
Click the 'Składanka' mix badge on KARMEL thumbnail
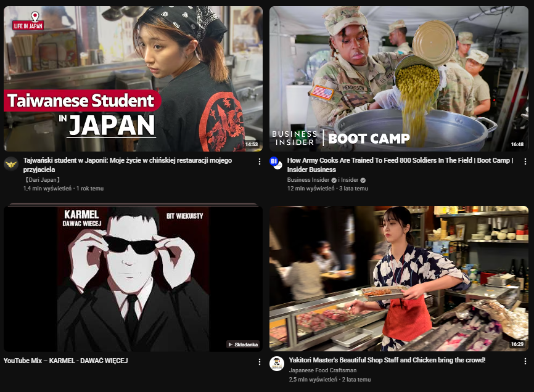(243, 345)
